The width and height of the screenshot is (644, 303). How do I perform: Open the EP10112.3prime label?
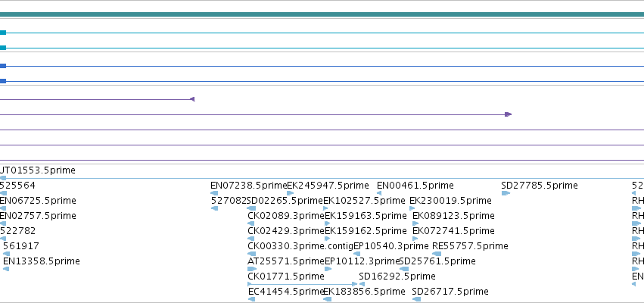[362, 261]
